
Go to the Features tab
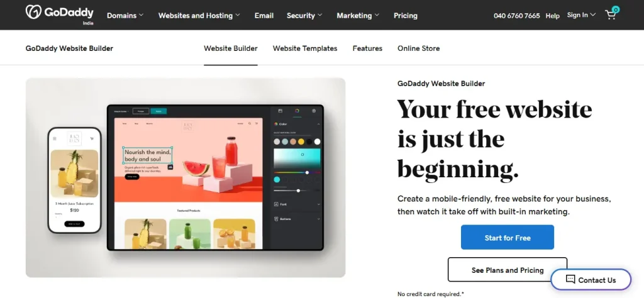[367, 48]
